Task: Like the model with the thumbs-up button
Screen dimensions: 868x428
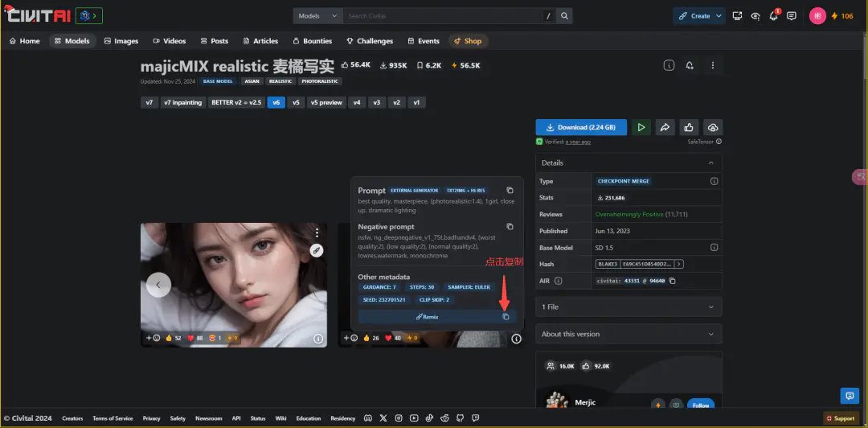Action: pyautogui.click(x=689, y=127)
